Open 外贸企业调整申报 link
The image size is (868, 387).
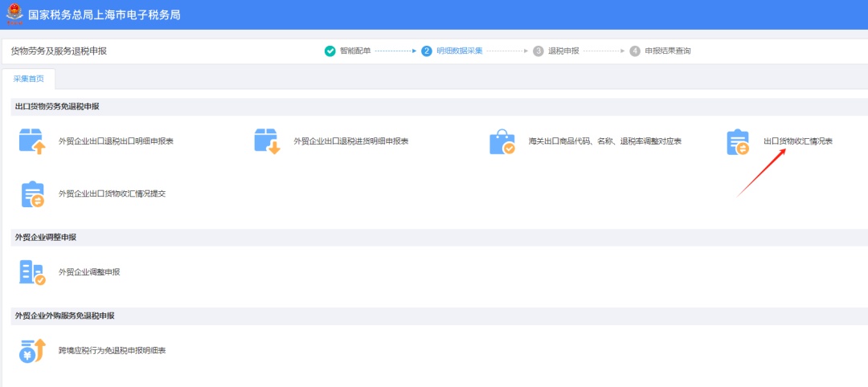(x=89, y=272)
